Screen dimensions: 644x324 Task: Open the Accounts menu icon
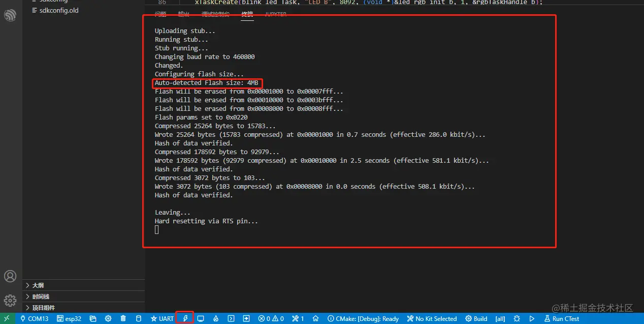[10, 276]
